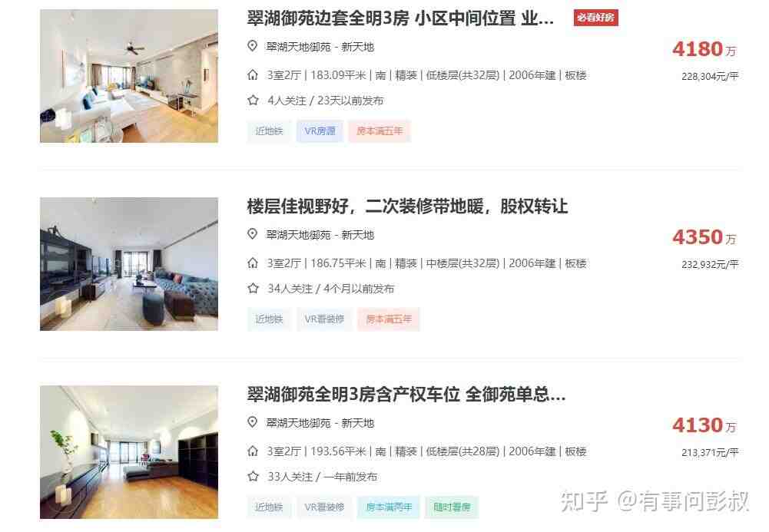The image size is (769, 532).
Task: Click location pin icon of third listing
Action: click(x=252, y=422)
